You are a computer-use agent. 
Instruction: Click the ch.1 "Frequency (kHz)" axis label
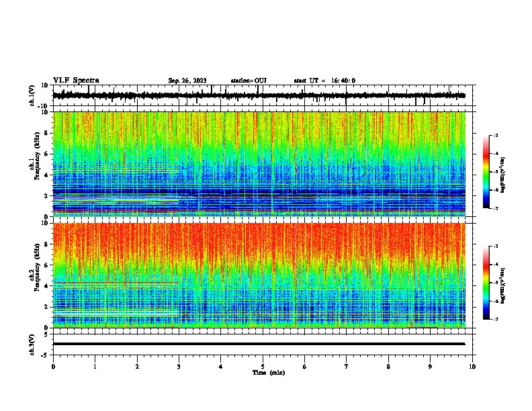[x=37, y=156]
